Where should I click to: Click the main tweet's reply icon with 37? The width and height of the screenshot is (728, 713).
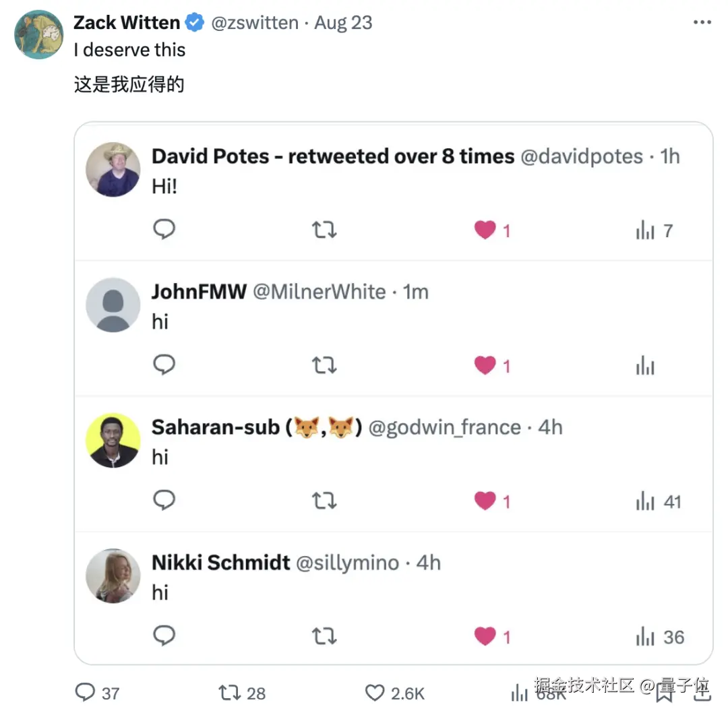pos(85,692)
